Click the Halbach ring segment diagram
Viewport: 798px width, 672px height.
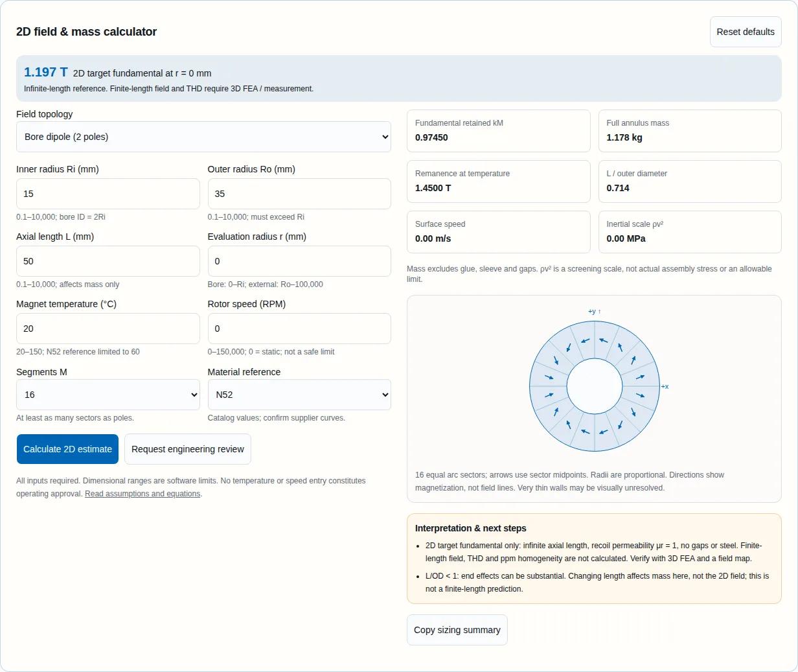click(595, 386)
